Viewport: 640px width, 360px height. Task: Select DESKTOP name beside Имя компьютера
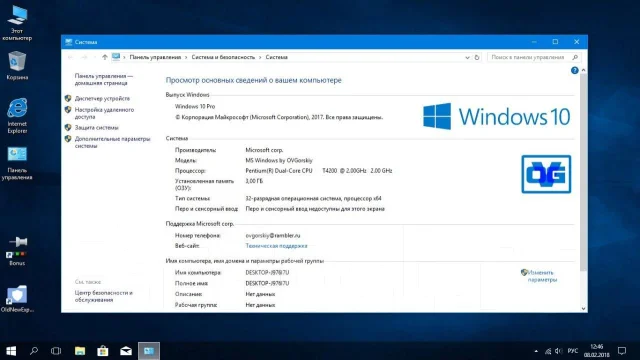click(267, 272)
